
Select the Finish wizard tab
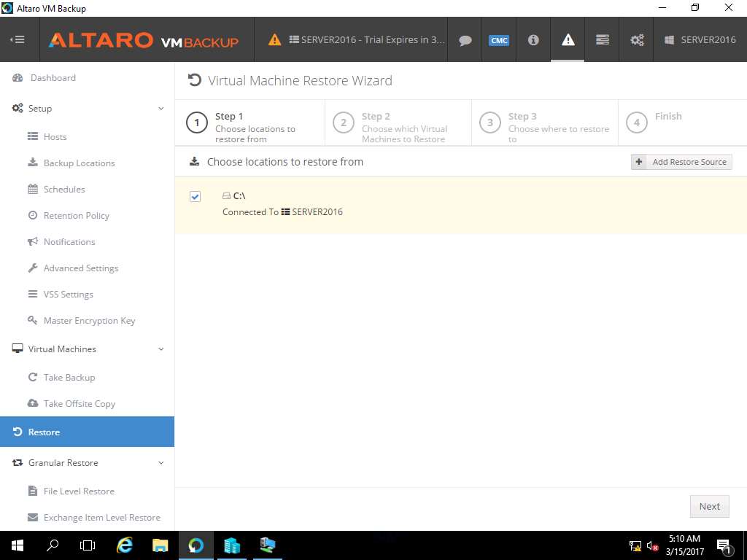tap(682, 122)
